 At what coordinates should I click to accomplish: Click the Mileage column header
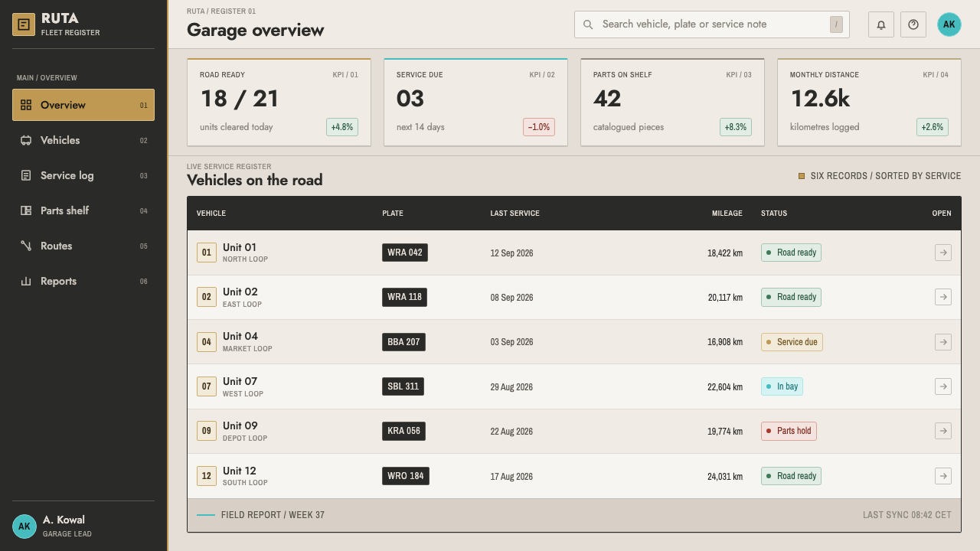coord(727,214)
